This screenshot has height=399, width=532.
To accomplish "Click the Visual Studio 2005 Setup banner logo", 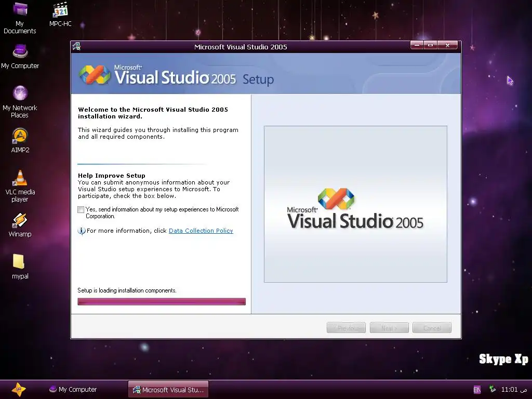I will [177, 75].
